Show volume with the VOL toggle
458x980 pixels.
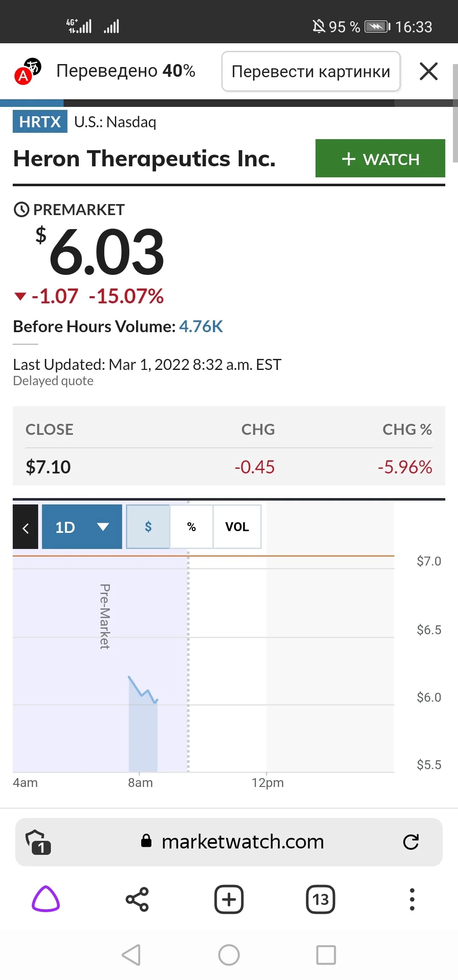pos(237,527)
